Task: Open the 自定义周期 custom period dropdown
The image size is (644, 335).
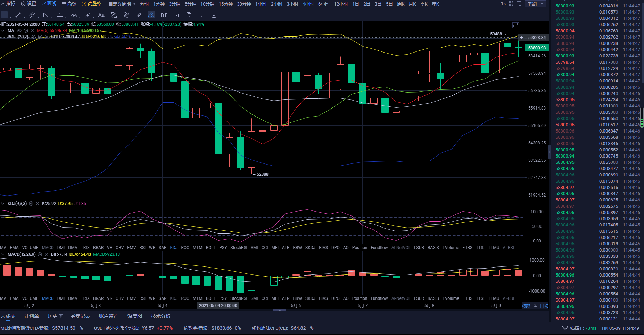Action: (x=122, y=4)
